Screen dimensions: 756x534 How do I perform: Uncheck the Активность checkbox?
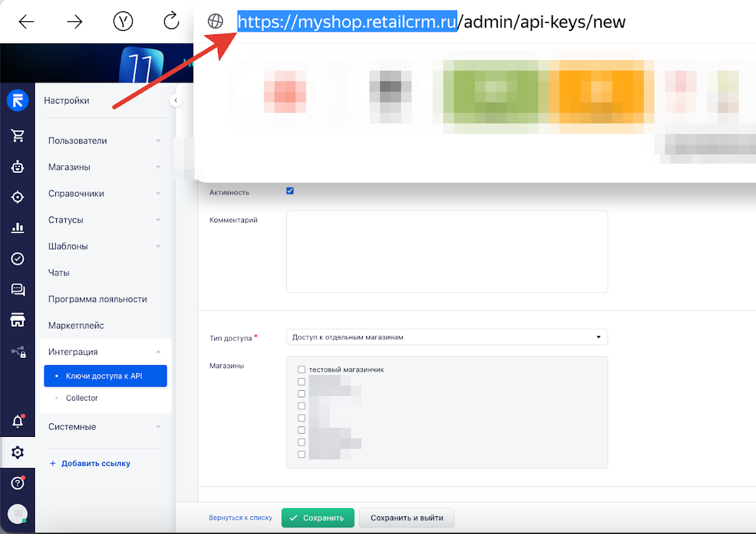(x=290, y=190)
